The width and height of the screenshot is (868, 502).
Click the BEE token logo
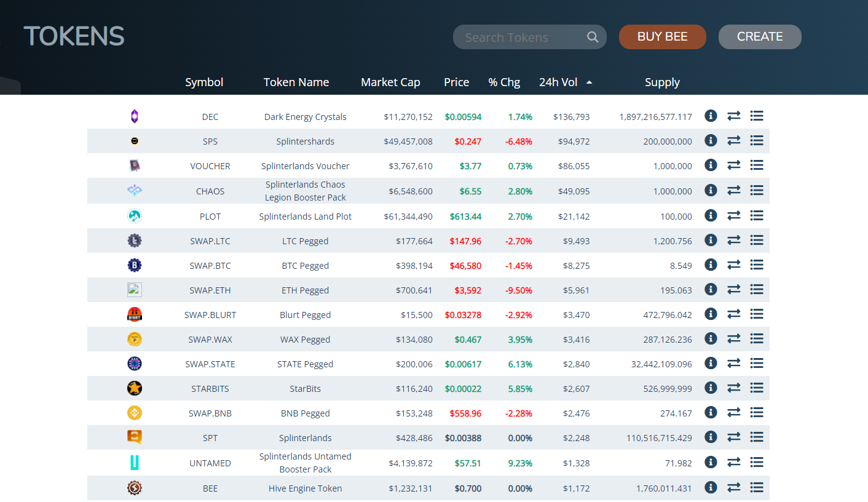pos(135,488)
